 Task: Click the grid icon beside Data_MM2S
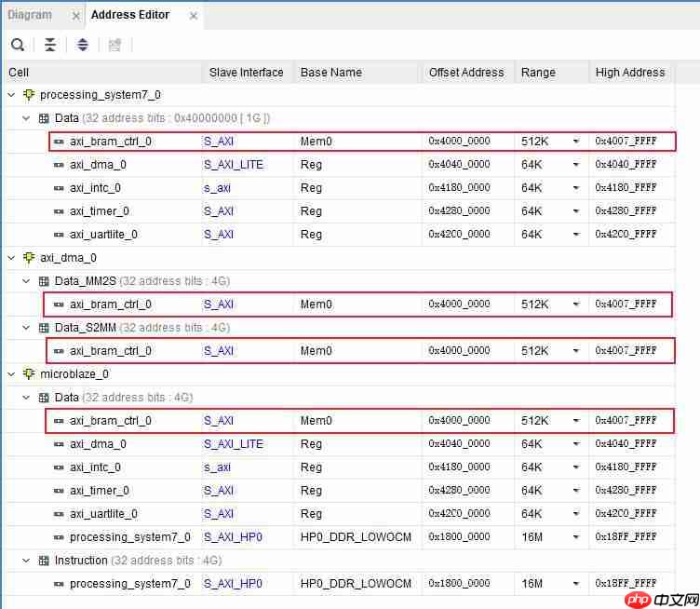click(44, 281)
